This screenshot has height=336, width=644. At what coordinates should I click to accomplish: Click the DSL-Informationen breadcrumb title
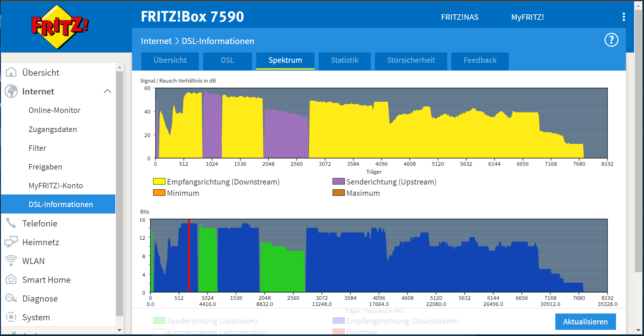218,41
